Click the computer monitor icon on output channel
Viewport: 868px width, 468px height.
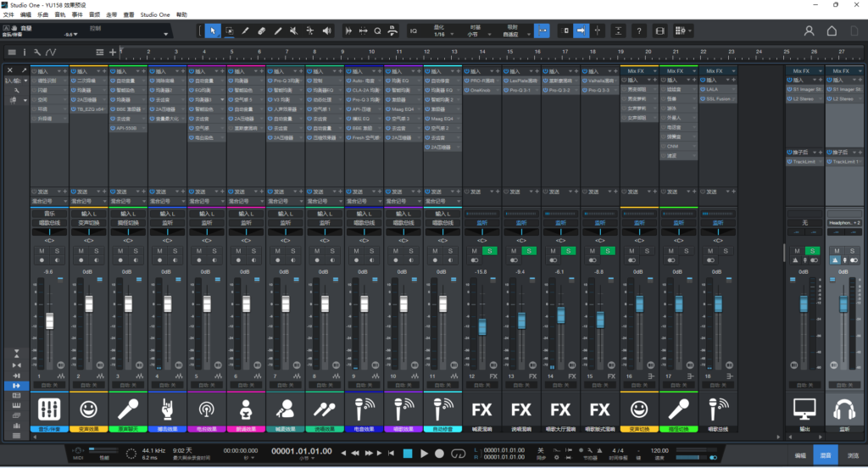click(x=804, y=409)
